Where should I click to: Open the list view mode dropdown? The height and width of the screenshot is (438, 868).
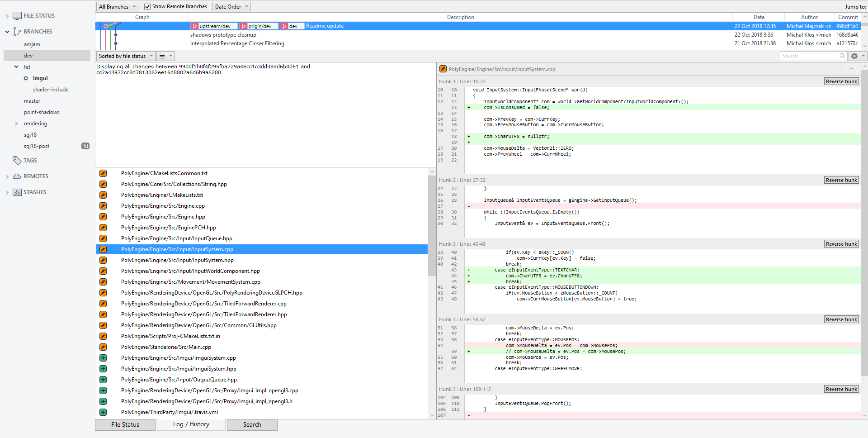[165, 56]
